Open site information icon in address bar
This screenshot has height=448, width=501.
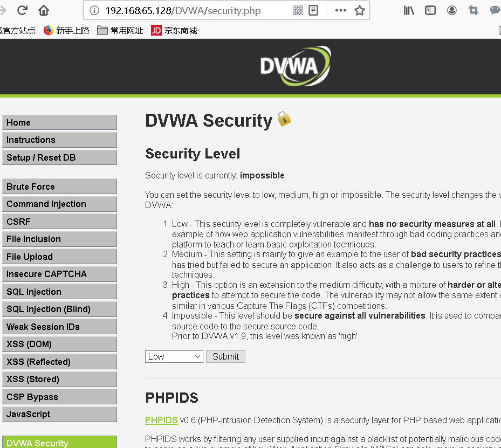click(x=94, y=11)
